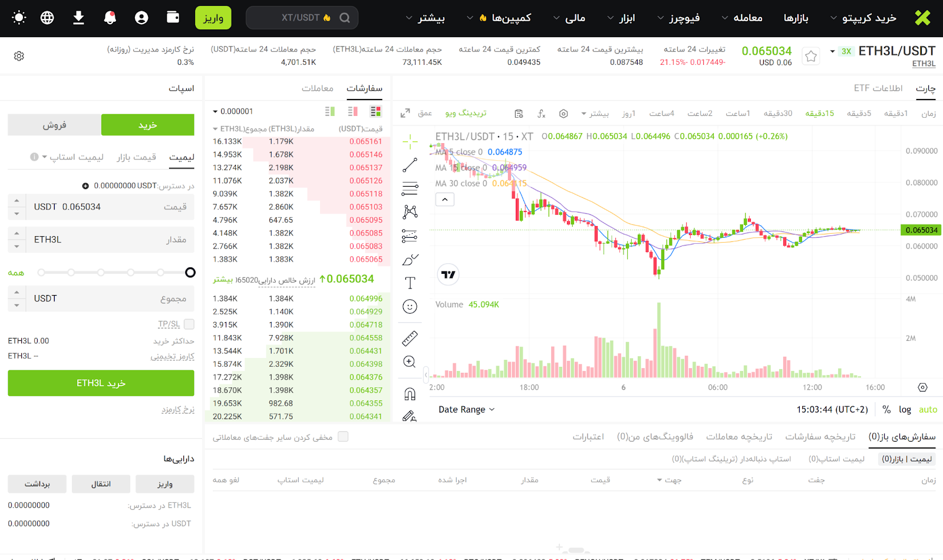Toggle the light/dark theme sun icon
This screenshot has height=560, width=943.
coord(19,18)
